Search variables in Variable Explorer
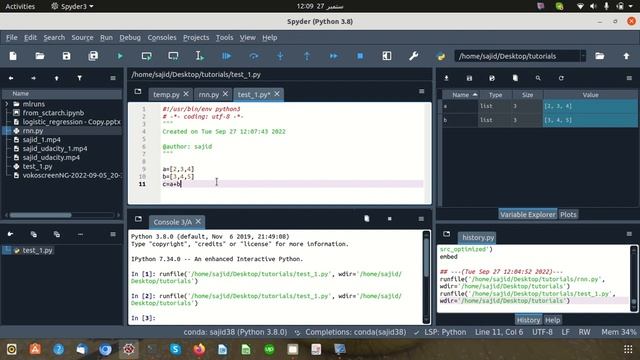Viewport: 640px width, 360px height. coord(538,78)
